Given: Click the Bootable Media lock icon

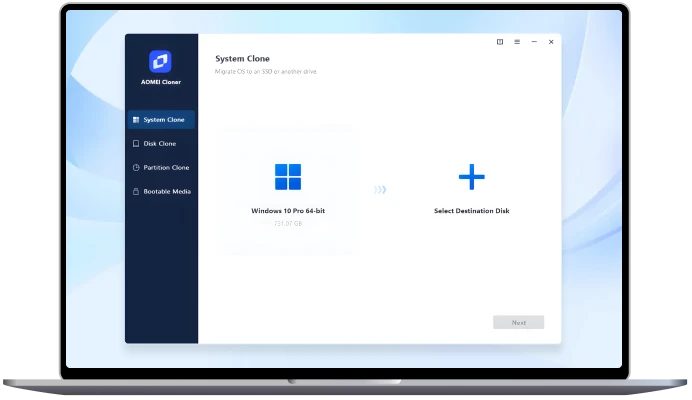Looking at the screenshot, I should [x=136, y=191].
